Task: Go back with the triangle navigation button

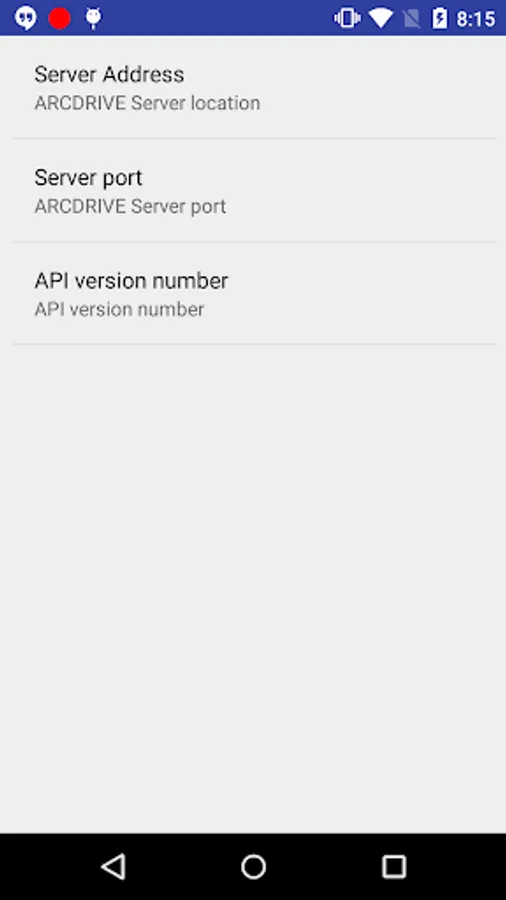Action: pos(113,866)
